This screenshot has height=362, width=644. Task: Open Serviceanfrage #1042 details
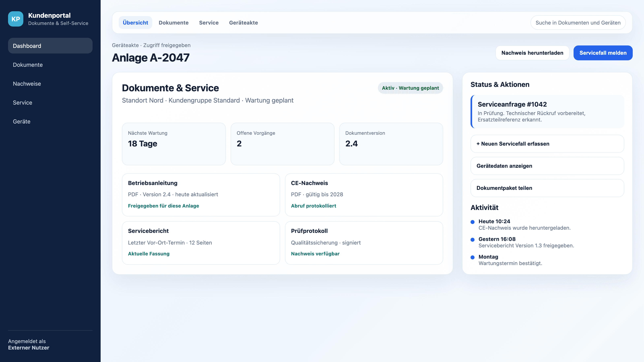pos(547,111)
